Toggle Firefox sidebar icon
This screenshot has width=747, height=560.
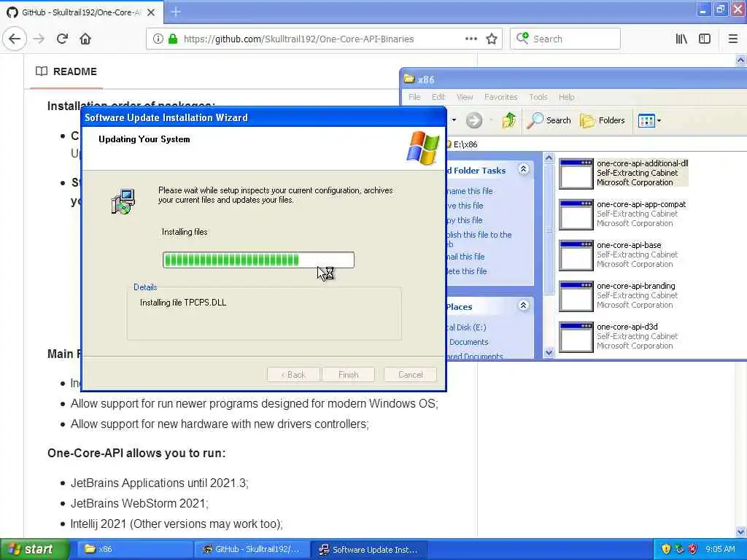[705, 39]
